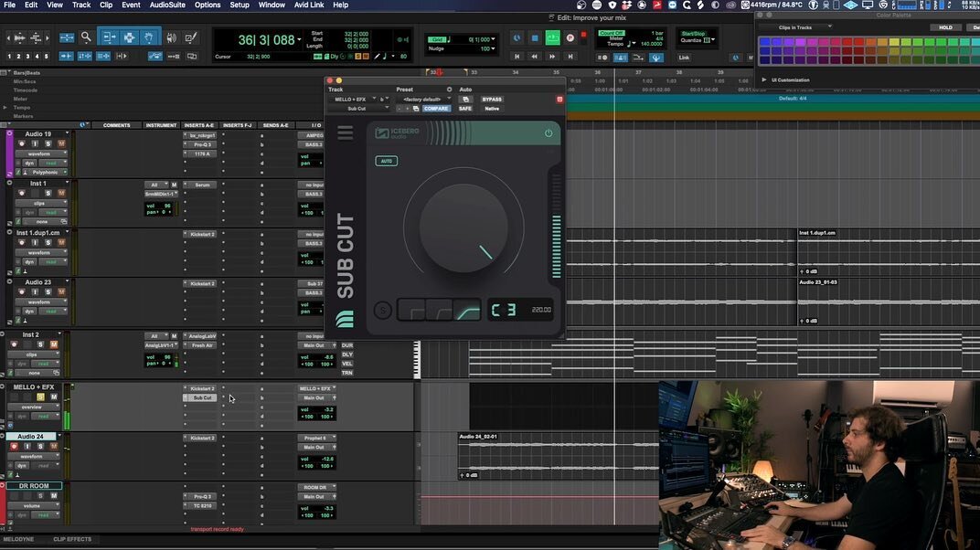Open the MELODYNE tab at bottom

pos(19,539)
